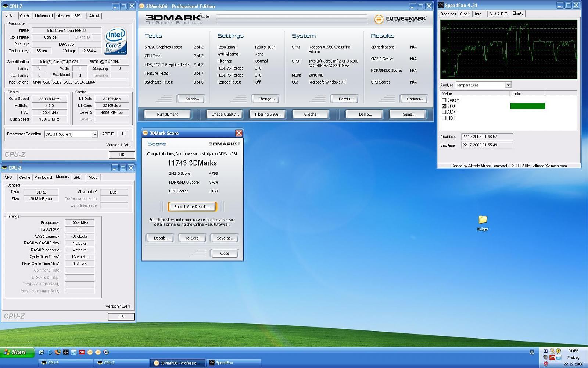Click the 11743 3DMarks score text
The height and width of the screenshot is (368, 588).
(192, 163)
